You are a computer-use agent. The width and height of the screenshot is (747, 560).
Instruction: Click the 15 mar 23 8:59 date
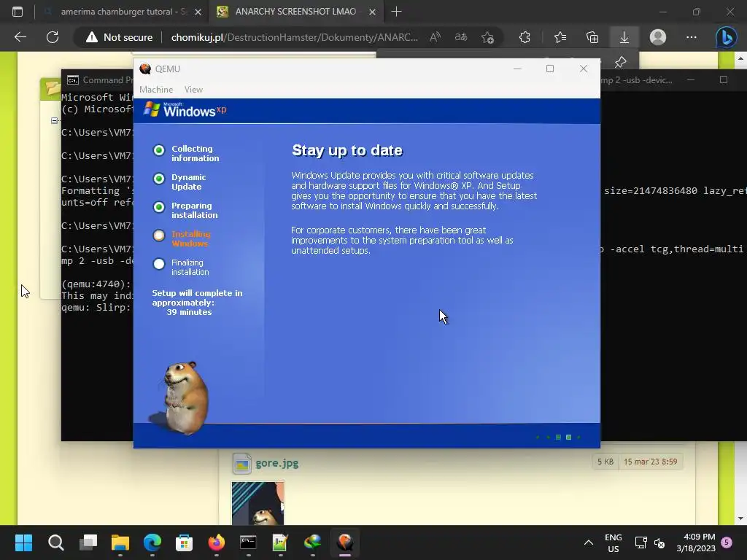click(650, 462)
